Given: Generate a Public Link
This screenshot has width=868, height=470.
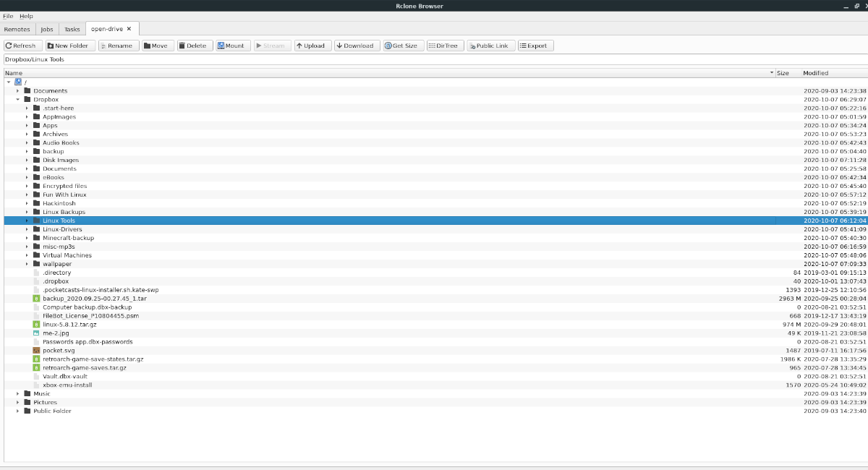Looking at the screenshot, I should [490, 45].
